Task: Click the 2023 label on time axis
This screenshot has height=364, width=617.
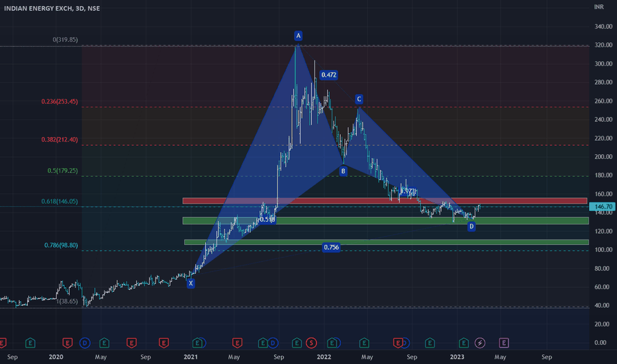Action: click(457, 357)
